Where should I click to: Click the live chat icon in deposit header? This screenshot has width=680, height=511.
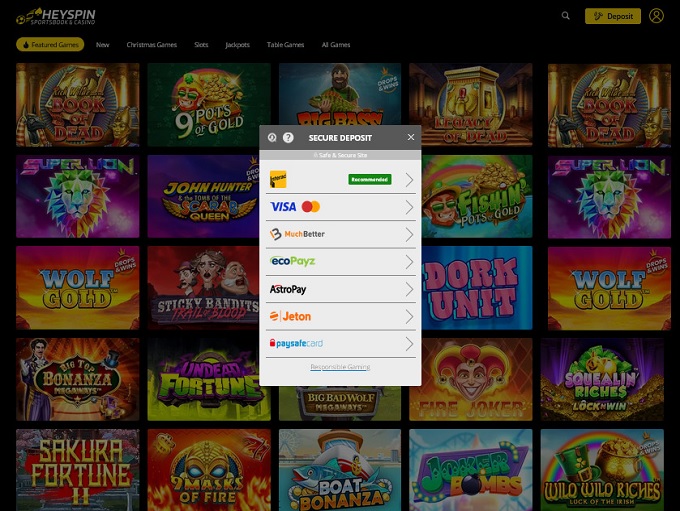(273, 137)
